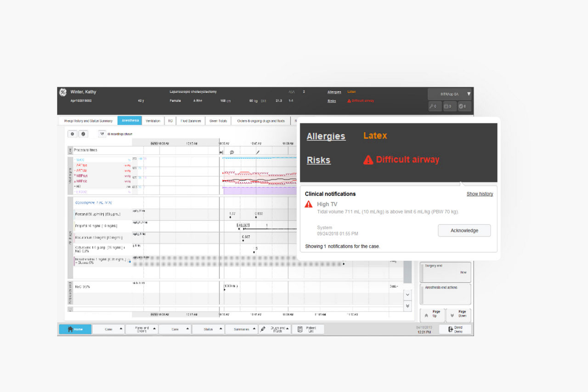Switch to the Ventilation tab
The image size is (588, 392).
(153, 120)
